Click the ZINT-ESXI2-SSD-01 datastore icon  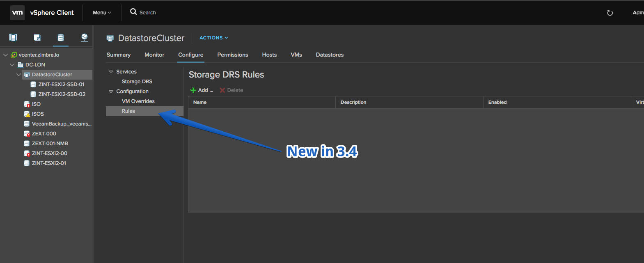point(33,85)
